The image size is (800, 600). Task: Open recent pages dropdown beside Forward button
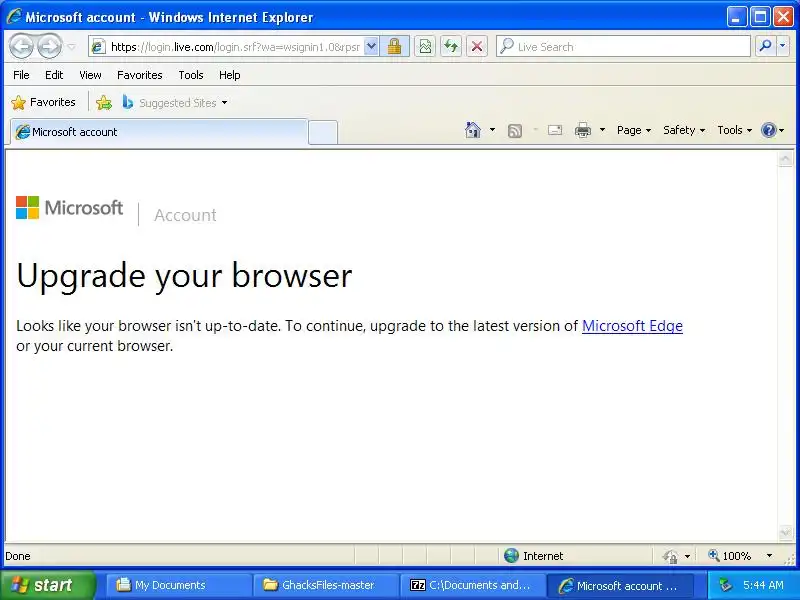(71, 47)
